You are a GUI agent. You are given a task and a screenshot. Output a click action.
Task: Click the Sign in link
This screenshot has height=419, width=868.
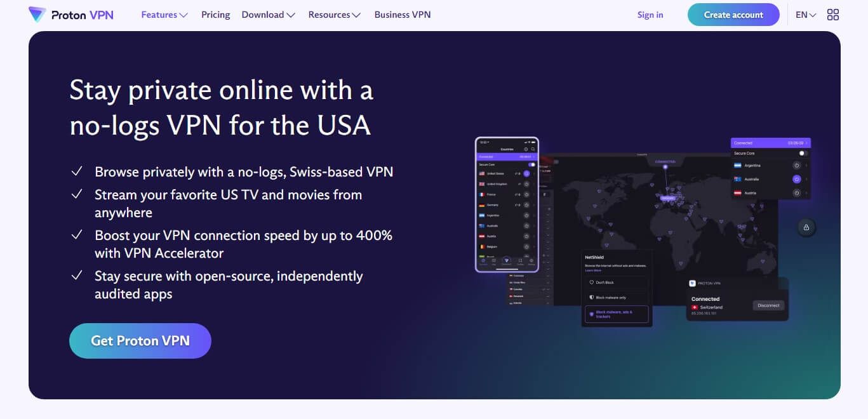[x=650, y=15]
